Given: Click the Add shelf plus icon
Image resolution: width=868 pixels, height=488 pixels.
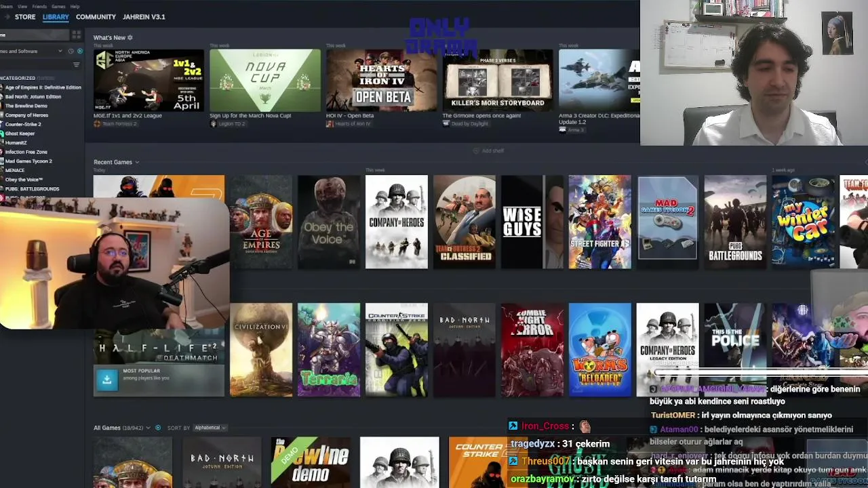Looking at the screenshot, I should [476, 150].
